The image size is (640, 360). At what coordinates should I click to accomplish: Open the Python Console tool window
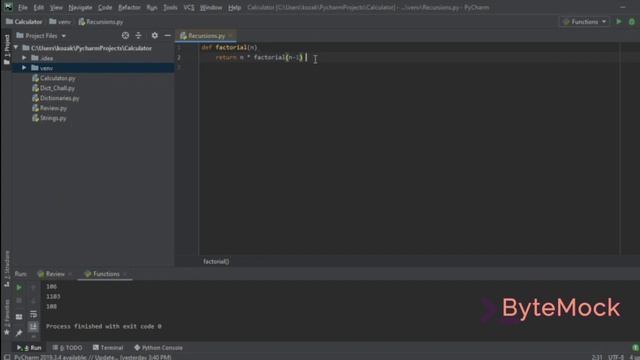[x=158, y=348]
